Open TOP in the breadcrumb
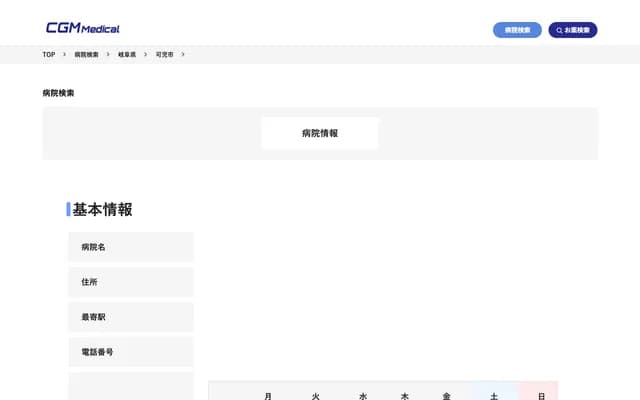 coord(49,54)
